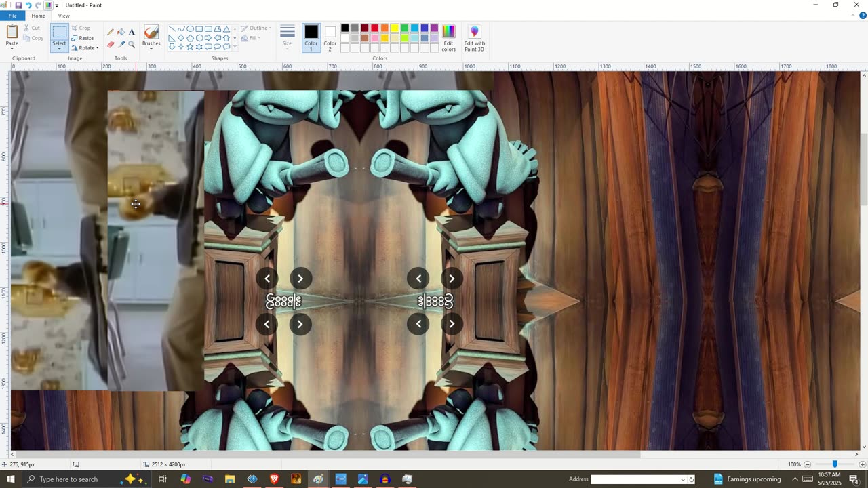Click the zoom slider handle
The height and width of the screenshot is (488, 868).
click(x=835, y=464)
